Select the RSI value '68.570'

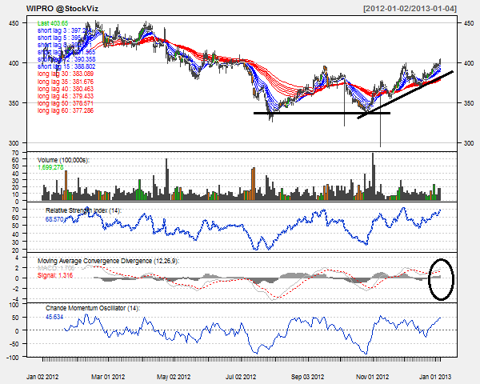(54, 220)
